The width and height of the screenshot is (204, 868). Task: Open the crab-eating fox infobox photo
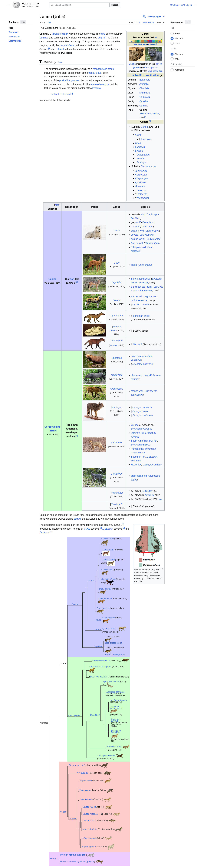pyautogui.click(x=154, y=54)
